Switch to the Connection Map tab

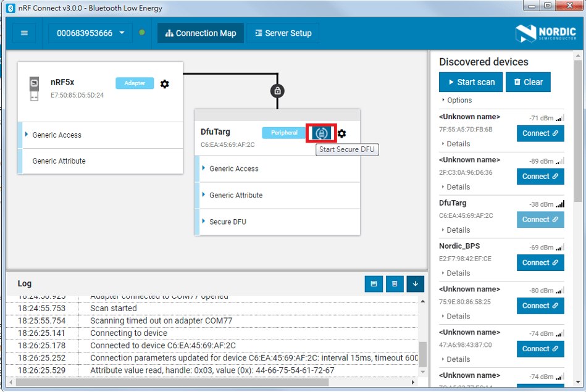pyautogui.click(x=201, y=33)
